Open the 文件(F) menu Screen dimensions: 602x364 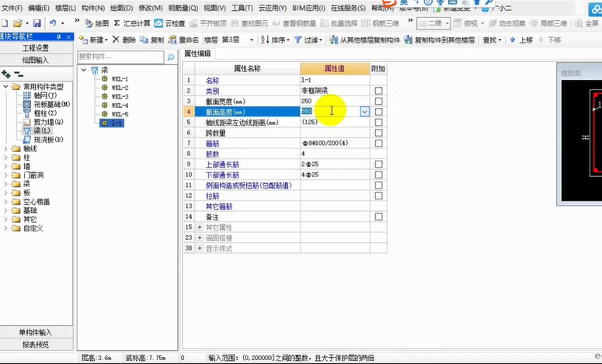point(12,8)
